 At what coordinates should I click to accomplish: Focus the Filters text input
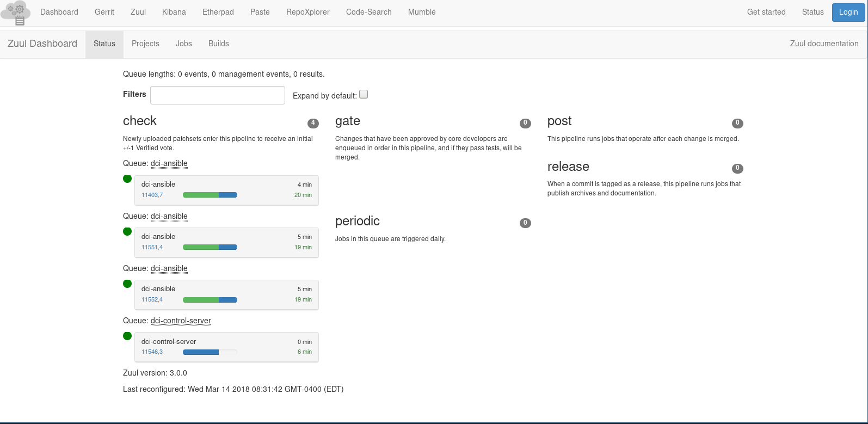point(217,95)
